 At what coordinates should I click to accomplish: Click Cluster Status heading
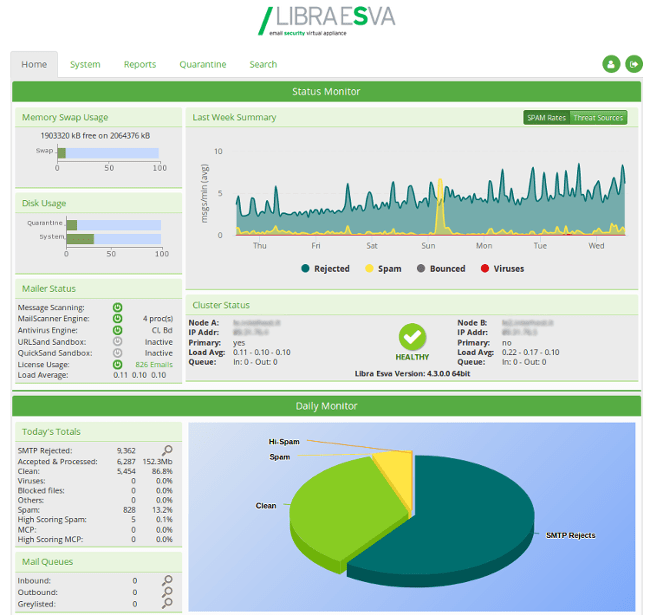click(x=221, y=305)
